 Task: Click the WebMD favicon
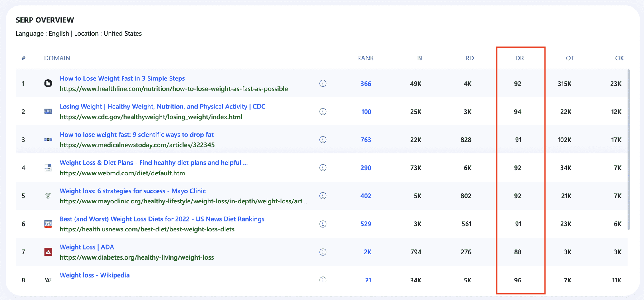[x=48, y=167]
